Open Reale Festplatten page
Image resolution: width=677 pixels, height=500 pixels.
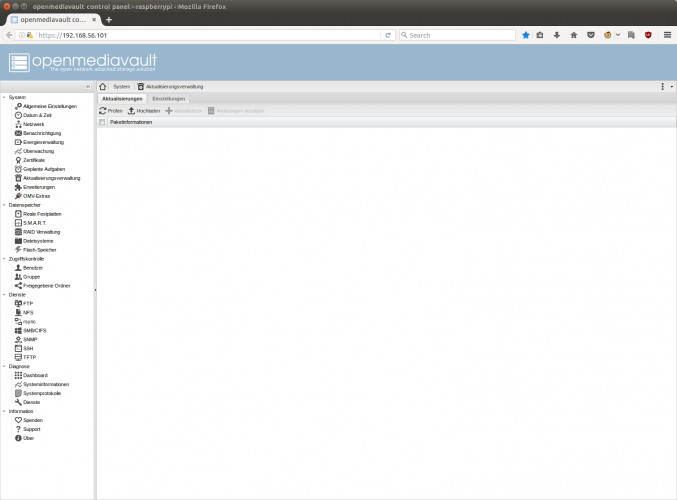38,214
